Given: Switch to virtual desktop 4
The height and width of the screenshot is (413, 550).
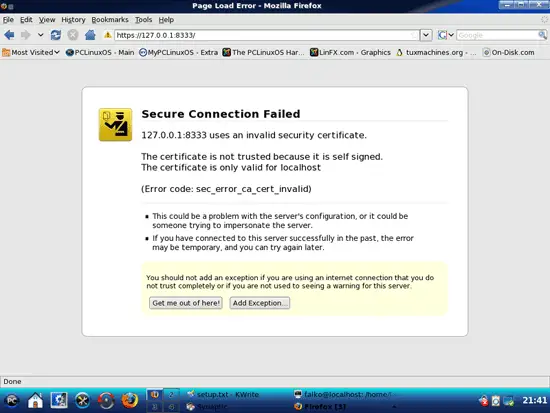Looking at the screenshot, I should tap(171, 406).
